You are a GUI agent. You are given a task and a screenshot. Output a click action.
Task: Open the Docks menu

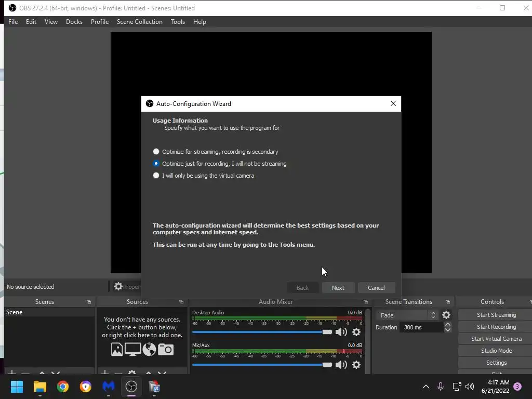tap(74, 22)
